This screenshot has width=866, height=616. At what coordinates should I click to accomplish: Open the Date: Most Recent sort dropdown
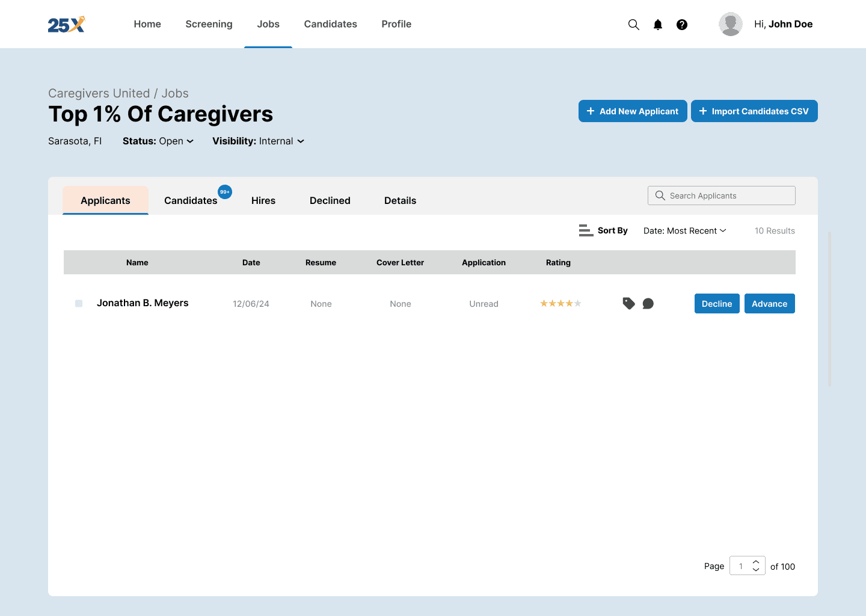(x=684, y=230)
